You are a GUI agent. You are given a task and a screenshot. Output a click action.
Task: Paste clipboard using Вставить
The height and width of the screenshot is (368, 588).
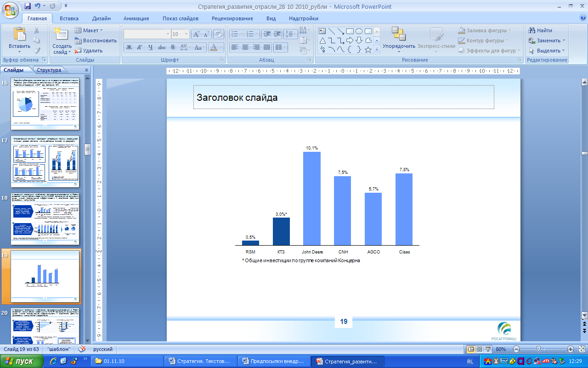click(x=19, y=40)
